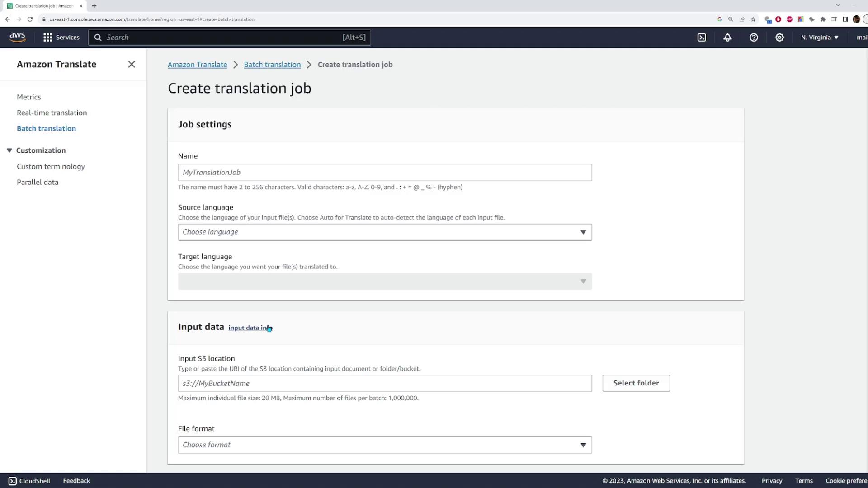Go to Custom terminology page
This screenshot has height=488, width=868.
pos(51,166)
